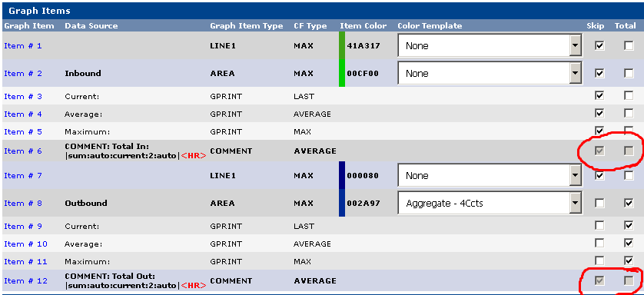The width and height of the screenshot is (644, 295).
Task: Check Skip checkbox for Item # 8 Outbound
Action: (599, 203)
